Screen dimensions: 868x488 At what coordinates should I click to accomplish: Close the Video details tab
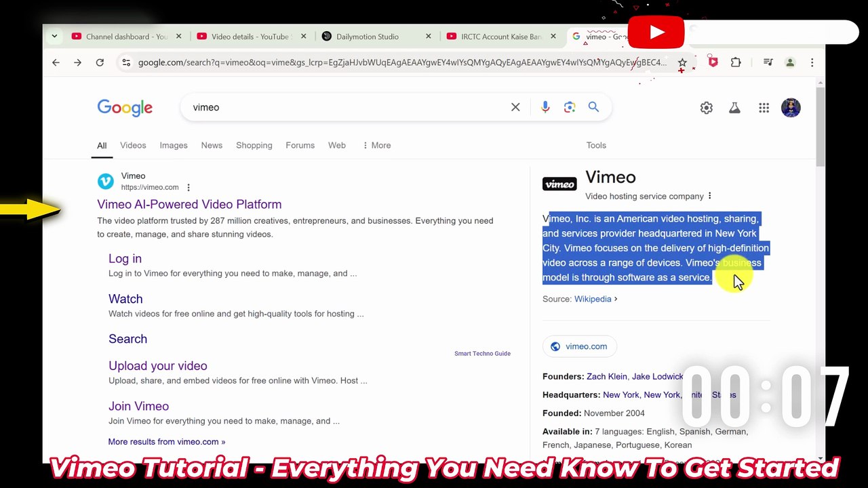click(304, 37)
